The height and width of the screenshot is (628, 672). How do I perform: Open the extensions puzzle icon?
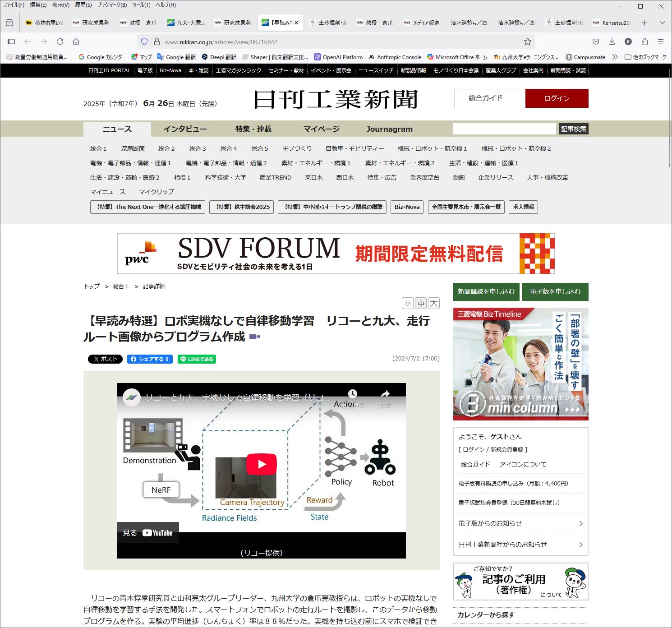pos(644,42)
